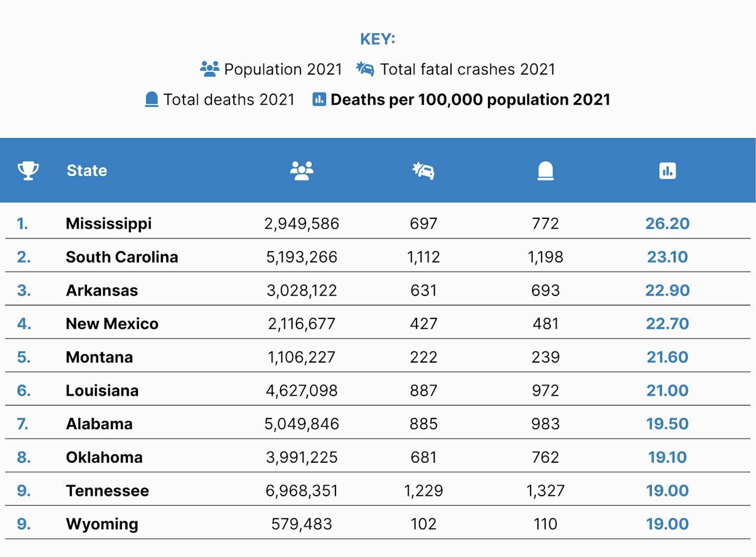Click the tombstone icon beside Total deaths 2021
756x557 pixels.
(x=152, y=99)
